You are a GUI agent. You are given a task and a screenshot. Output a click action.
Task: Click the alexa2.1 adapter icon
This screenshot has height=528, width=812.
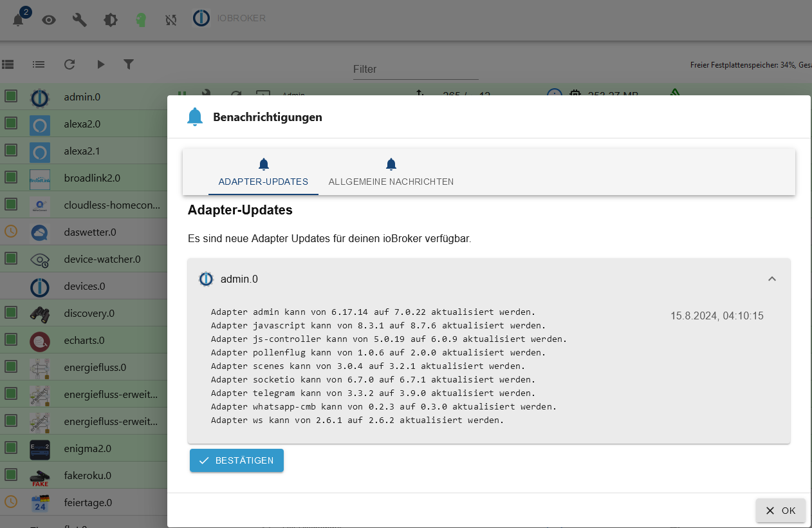click(40, 151)
